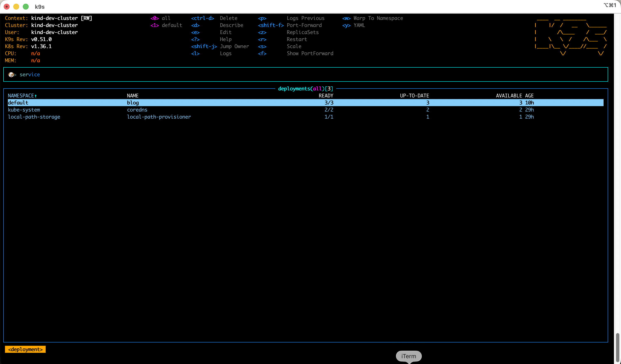Click the <f> Show PortForward hint
Image resolution: width=621 pixels, height=364 pixels.
(x=296, y=53)
